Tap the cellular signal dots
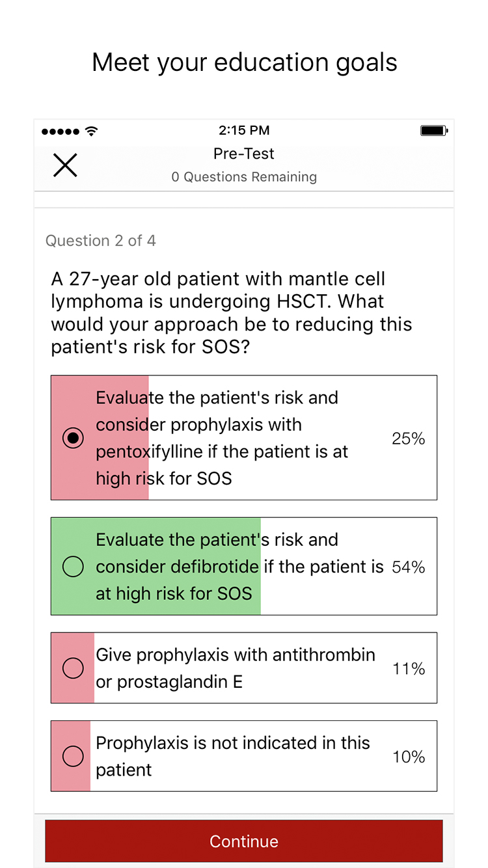Screen dimensions: 488x868 [61, 131]
